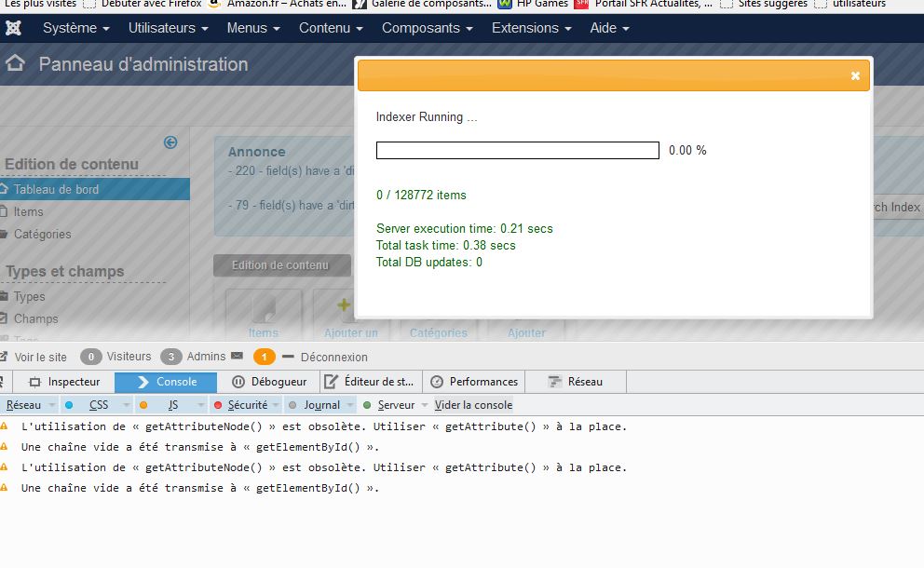The height and width of the screenshot is (568, 924).
Task: Switch to the Réseau devtools tab
Action: [576, 382]
